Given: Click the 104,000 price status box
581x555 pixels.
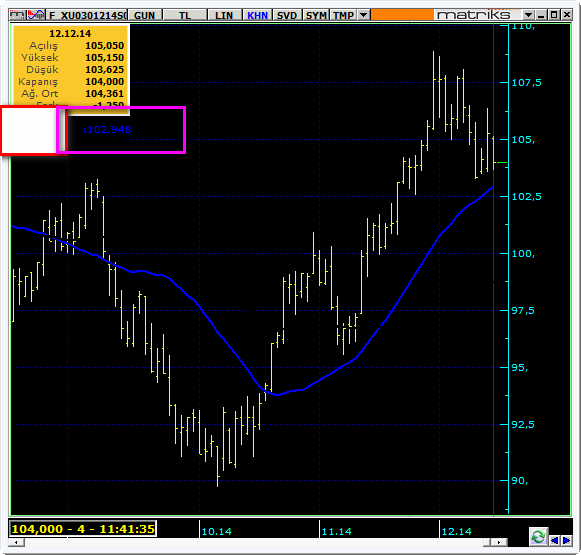Looking at the screenshot, I should pyautogui.click(x=83, y=529).
